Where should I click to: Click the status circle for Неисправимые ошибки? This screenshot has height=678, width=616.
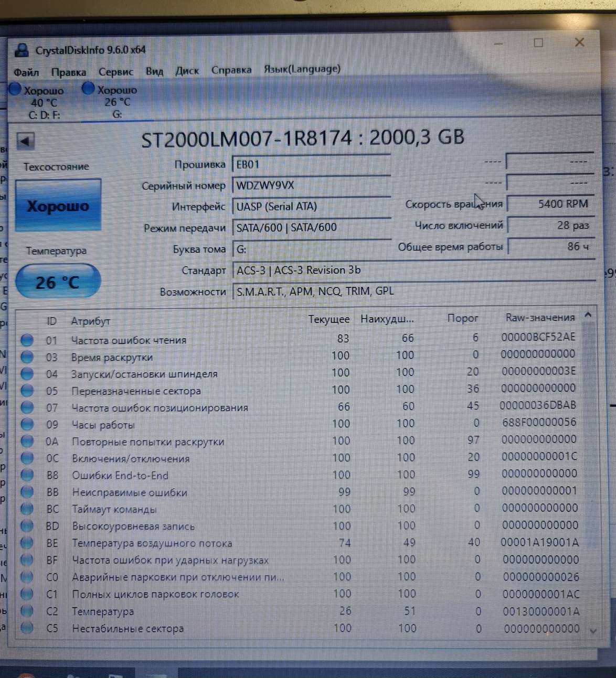pyautogui.click(x=27, y=492)
